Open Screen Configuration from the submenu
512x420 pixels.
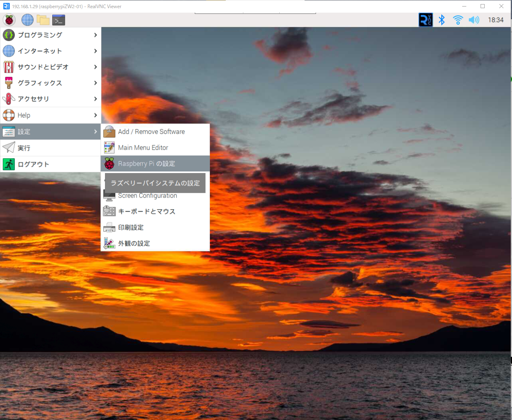pyautogui.click(x=155, y=196)
